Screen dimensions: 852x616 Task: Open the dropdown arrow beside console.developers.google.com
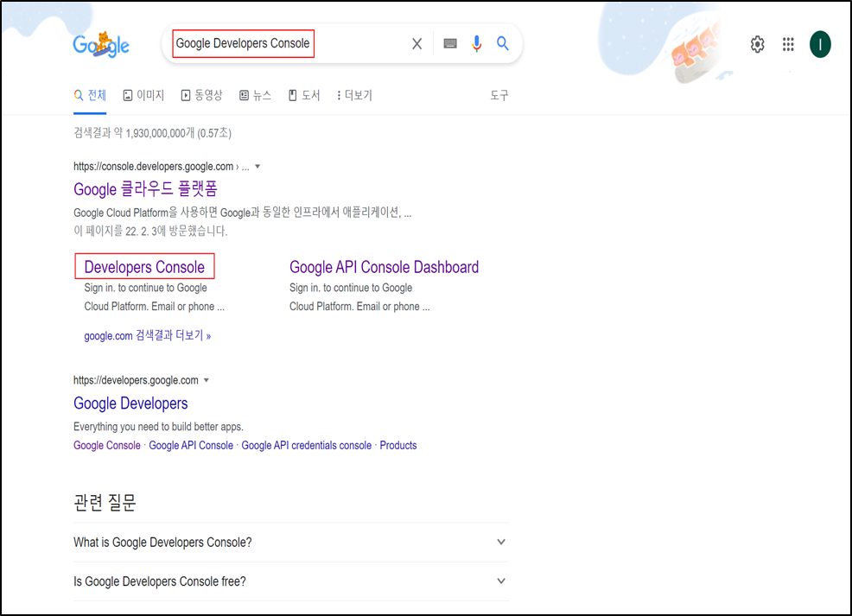point(258,167)
